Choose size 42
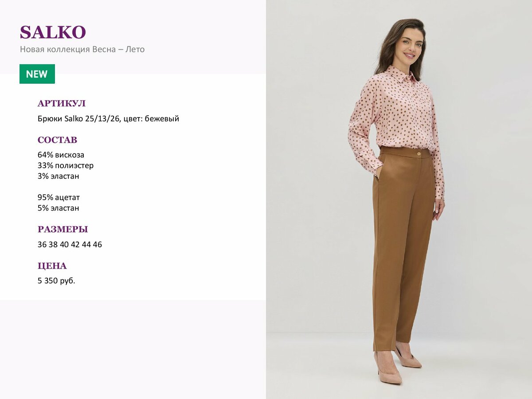The width and height of the screenshot is (532, 399). click(x=75, y=245)
